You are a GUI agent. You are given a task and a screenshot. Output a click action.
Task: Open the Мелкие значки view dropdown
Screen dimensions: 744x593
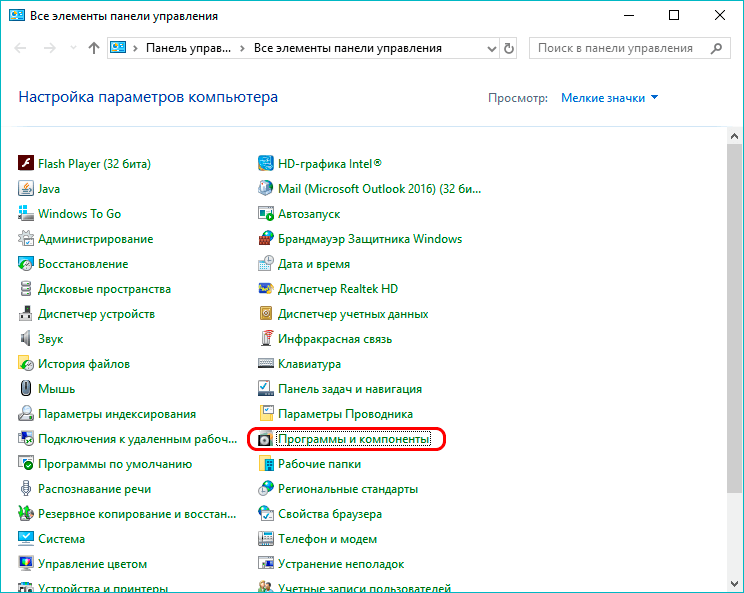click(609, 98)
